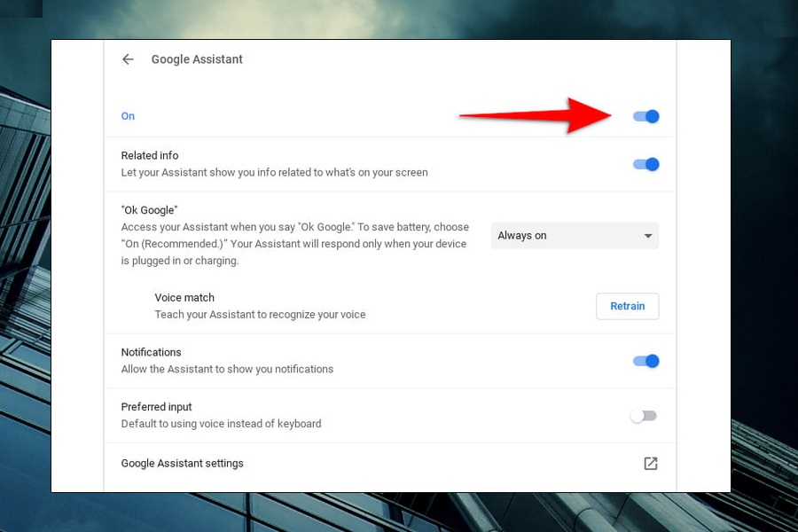Open the Ok Google response mode selector
This screenshot has width=798, height=532.
coord(575,236)
